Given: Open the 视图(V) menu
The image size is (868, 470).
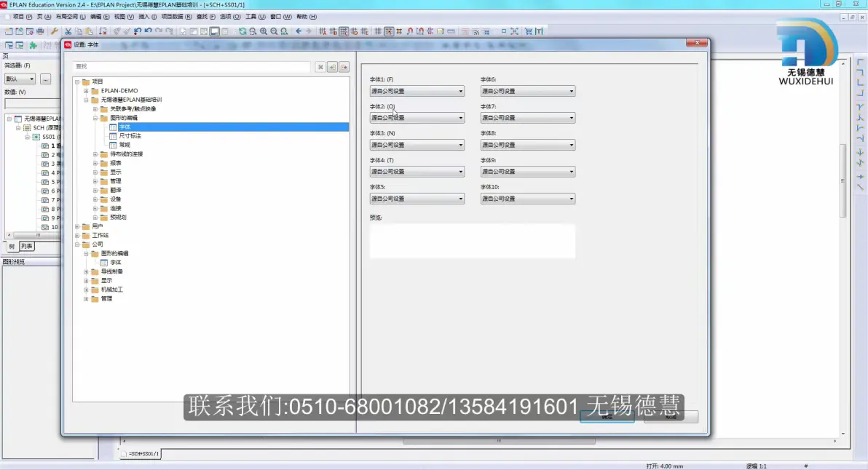Looking at the screenshot, I should [124, 17].
